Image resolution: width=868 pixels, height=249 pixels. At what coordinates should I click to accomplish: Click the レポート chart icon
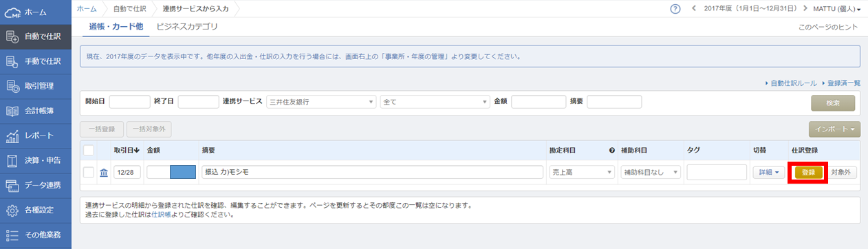coord(12,136)
